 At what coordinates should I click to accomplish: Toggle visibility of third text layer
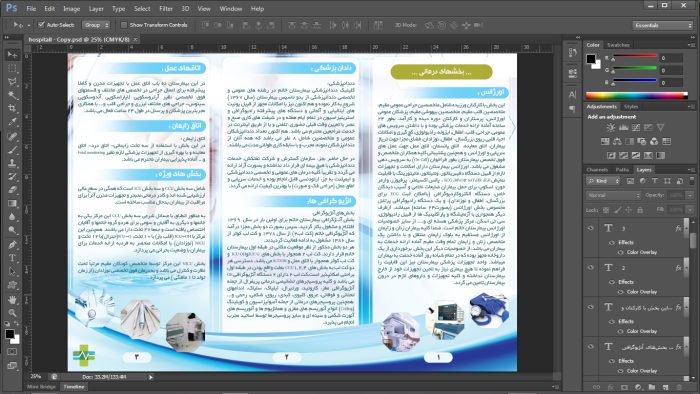click(x=591, y=307)
